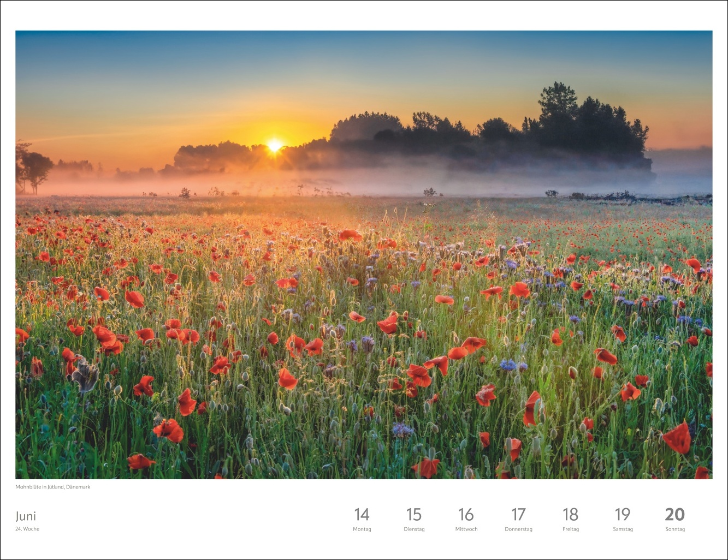Click the caption 'Mohnblüte in Jütland, Dänemark'

(x=53, y=487)
